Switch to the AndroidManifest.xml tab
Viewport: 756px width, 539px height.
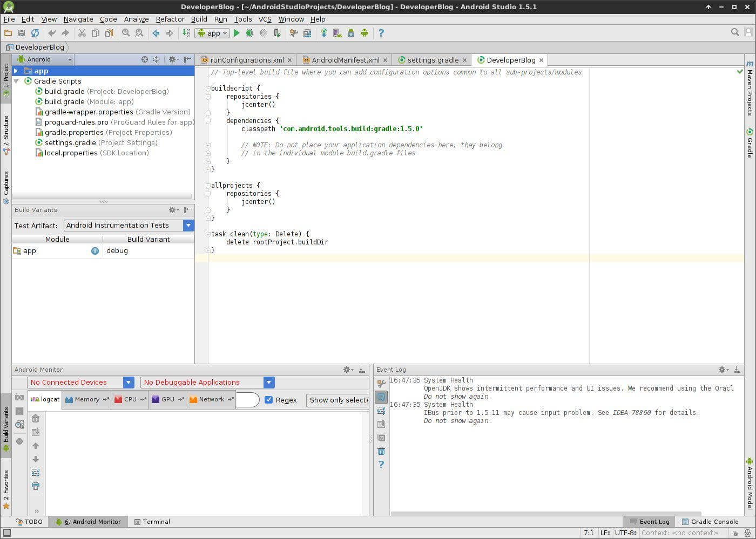[x=345, y=60]
